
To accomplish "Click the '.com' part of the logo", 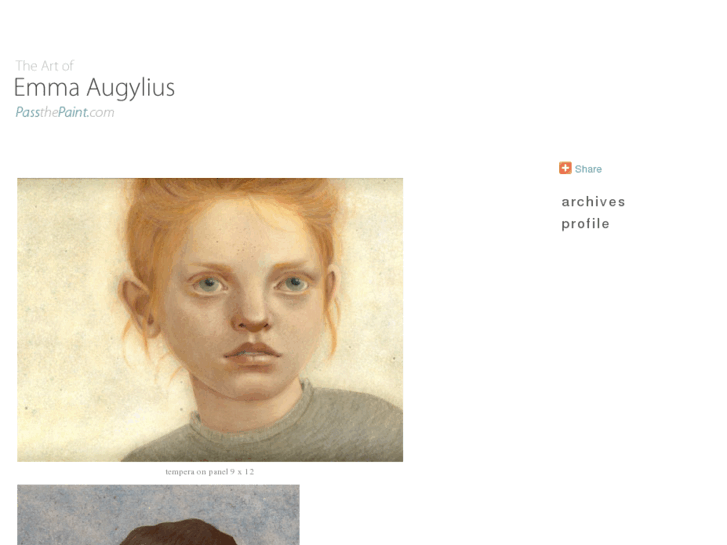I will point(101,112).
